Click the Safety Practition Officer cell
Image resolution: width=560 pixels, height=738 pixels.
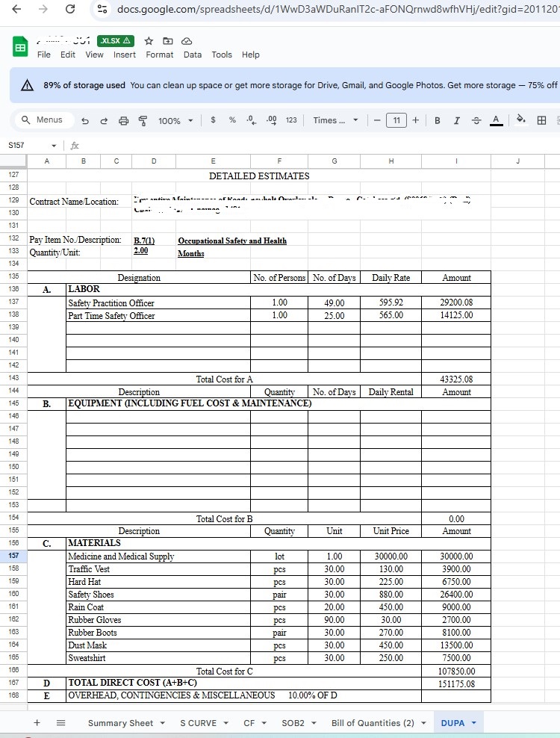click(x=158, y=303)
